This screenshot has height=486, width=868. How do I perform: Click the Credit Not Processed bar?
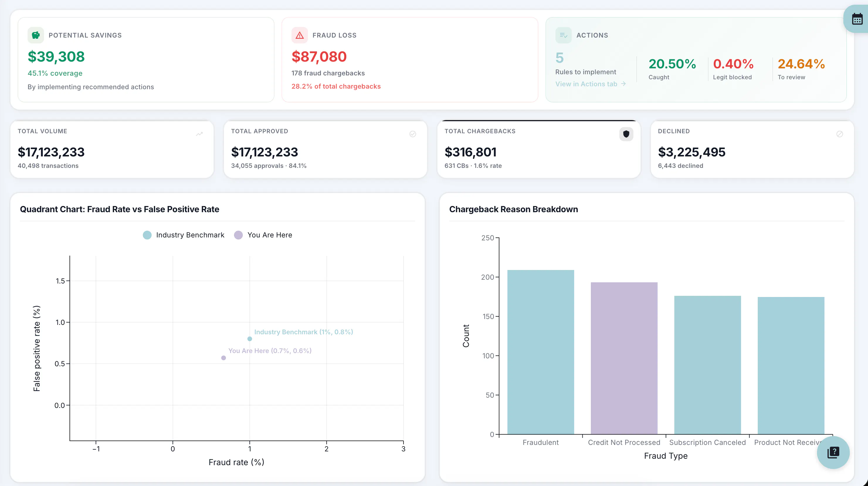[624, 358]
